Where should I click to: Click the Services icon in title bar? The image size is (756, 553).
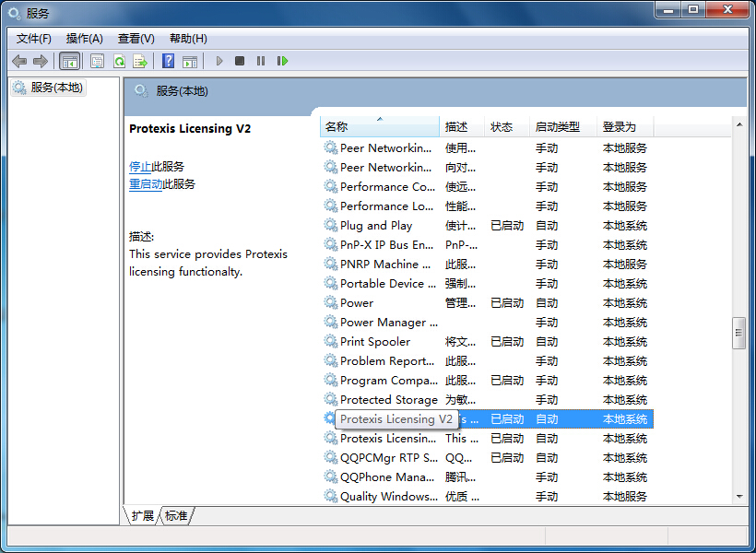point(15,13)
